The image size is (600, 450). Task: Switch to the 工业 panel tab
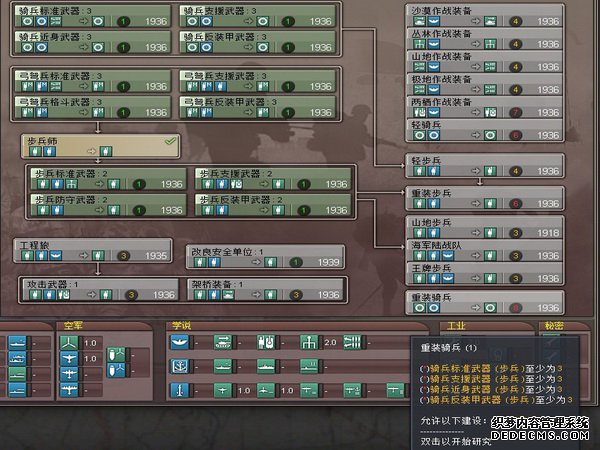[456, 326]
